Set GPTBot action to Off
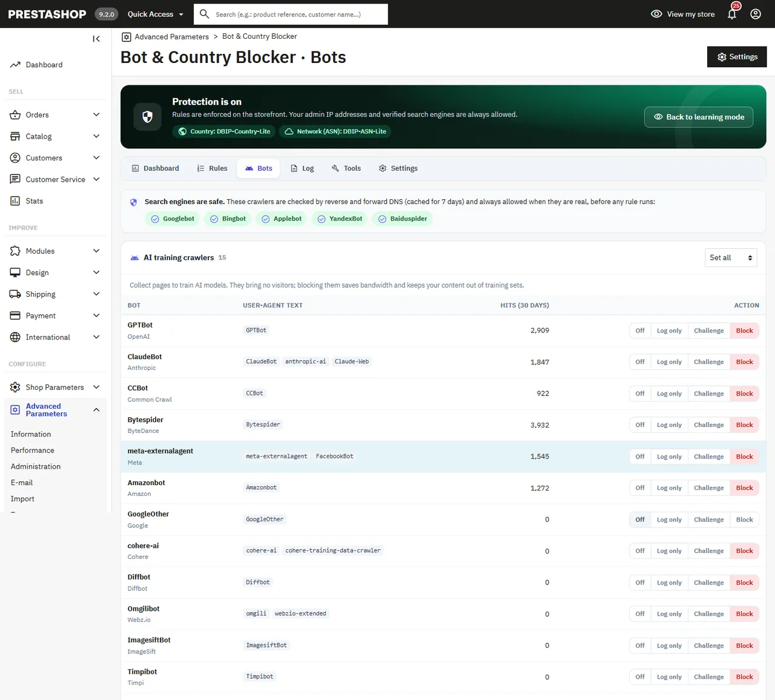Viewport: 775px width, 700px height. 640,331
